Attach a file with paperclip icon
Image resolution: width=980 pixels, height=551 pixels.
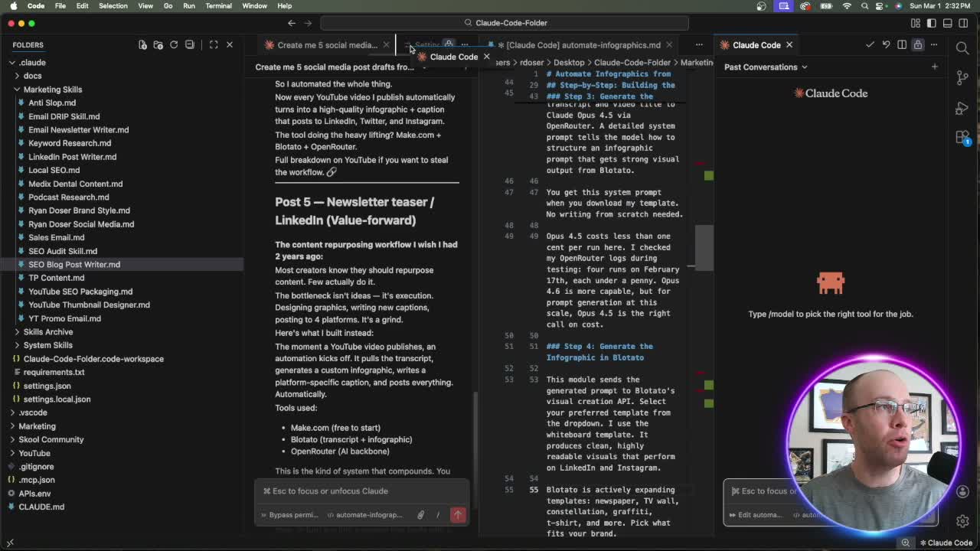(x=420, y=515)
